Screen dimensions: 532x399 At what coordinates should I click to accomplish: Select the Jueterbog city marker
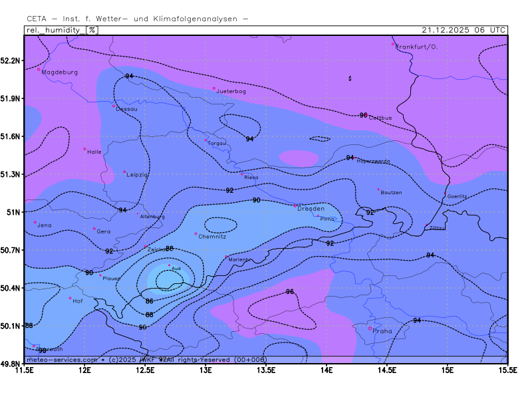(214, 88)
